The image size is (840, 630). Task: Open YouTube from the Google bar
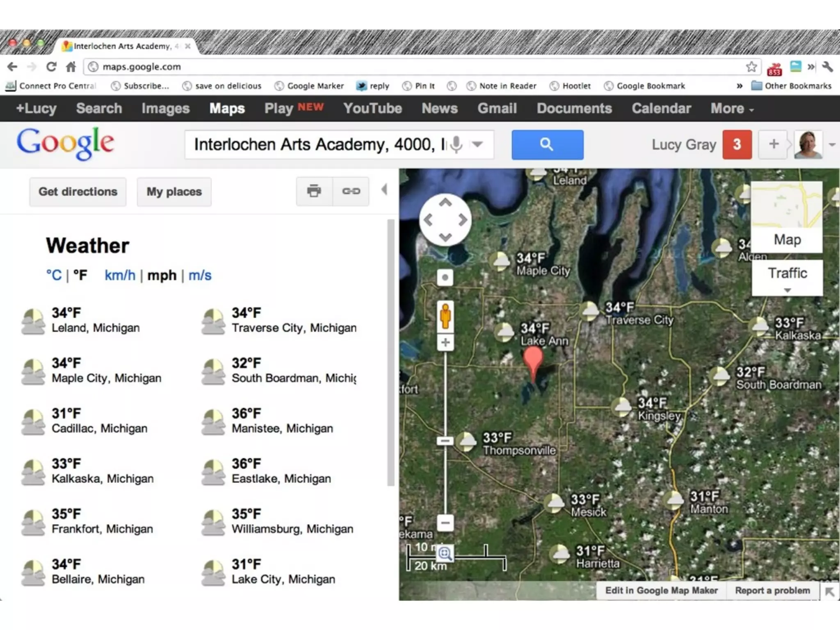tap(372, 109)
